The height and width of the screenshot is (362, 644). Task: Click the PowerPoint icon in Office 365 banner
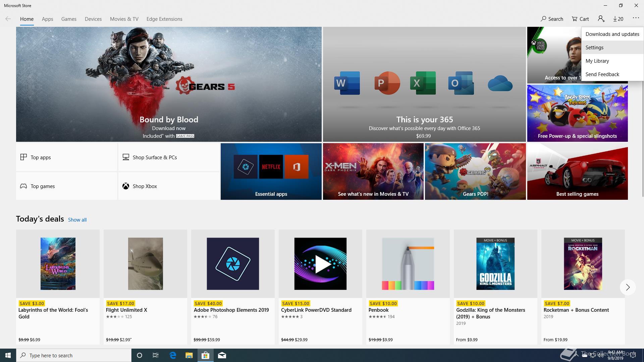click(387, 83)
